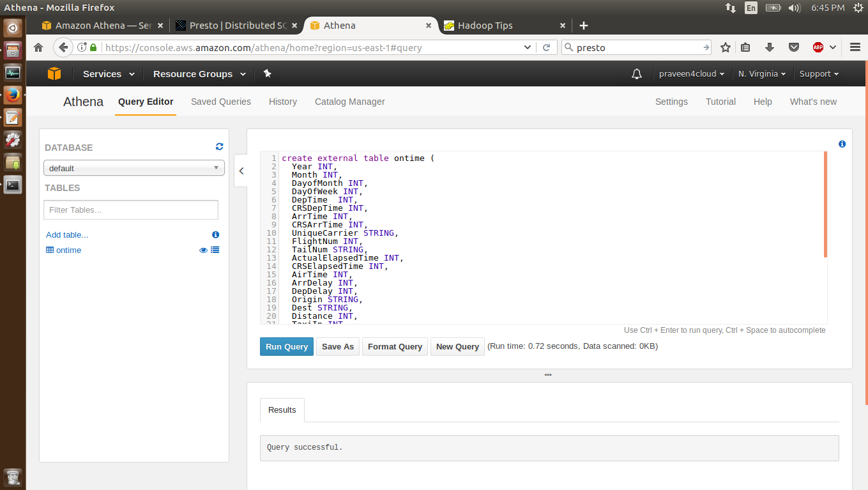Open the Adblock Plus dropdown arrow

click(x=833, y=47)
